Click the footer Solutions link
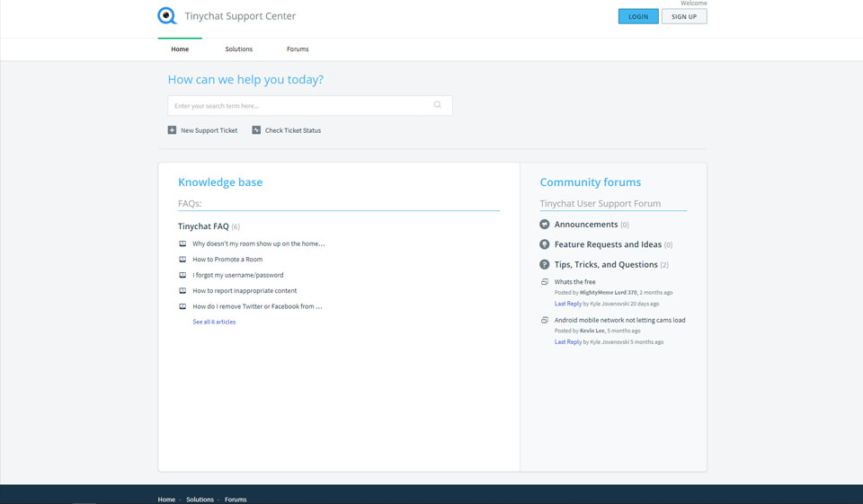Screen dimensions: 863x504 (x=200, y=500)
